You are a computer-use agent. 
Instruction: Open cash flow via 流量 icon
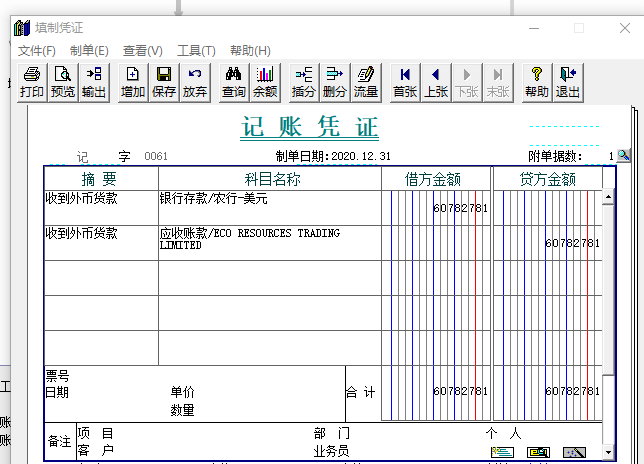click(366, 83)
